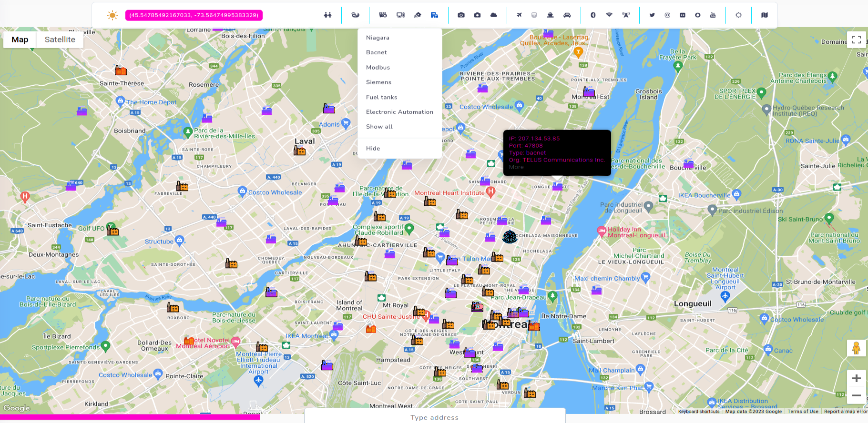Open the people icon in toolbar
Viewport: 868px width, 423px height.
click(327, 15)
